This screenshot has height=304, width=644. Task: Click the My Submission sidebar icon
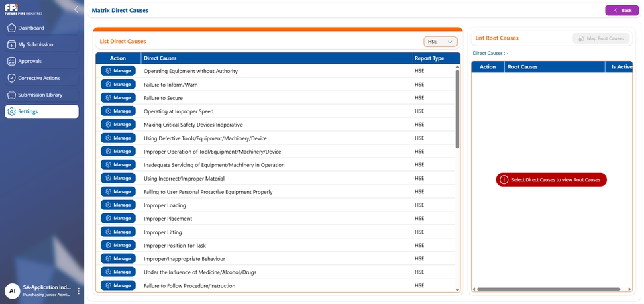click(x=11, y=45)
